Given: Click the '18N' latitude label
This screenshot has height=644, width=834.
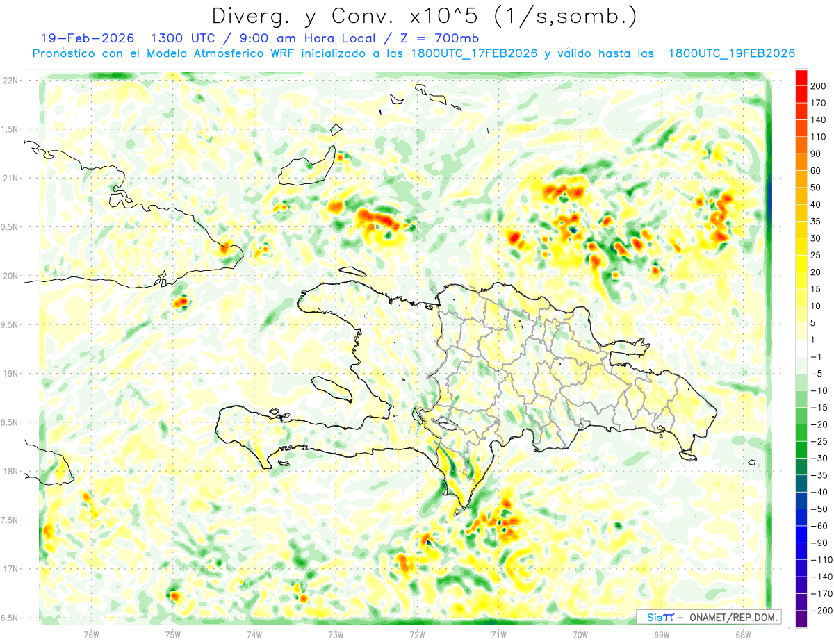Looking at the screenshot, I should click(x=10, y=471).
